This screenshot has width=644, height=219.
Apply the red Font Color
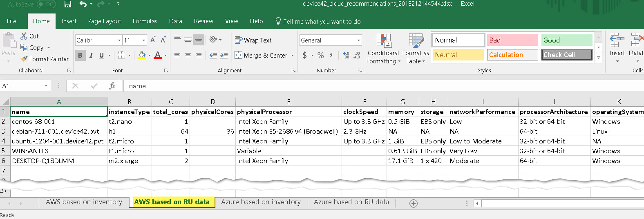coord(158,55)
